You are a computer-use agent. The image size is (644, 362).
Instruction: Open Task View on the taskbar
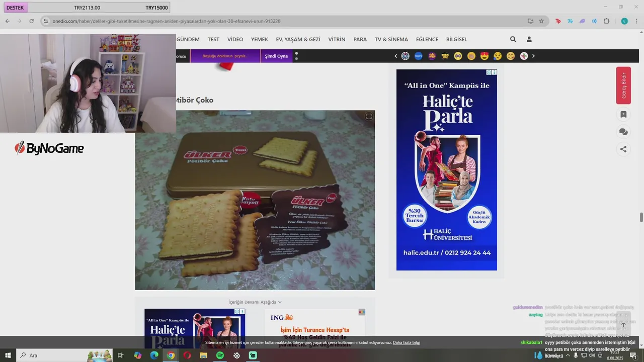click(x=121, y=355)
